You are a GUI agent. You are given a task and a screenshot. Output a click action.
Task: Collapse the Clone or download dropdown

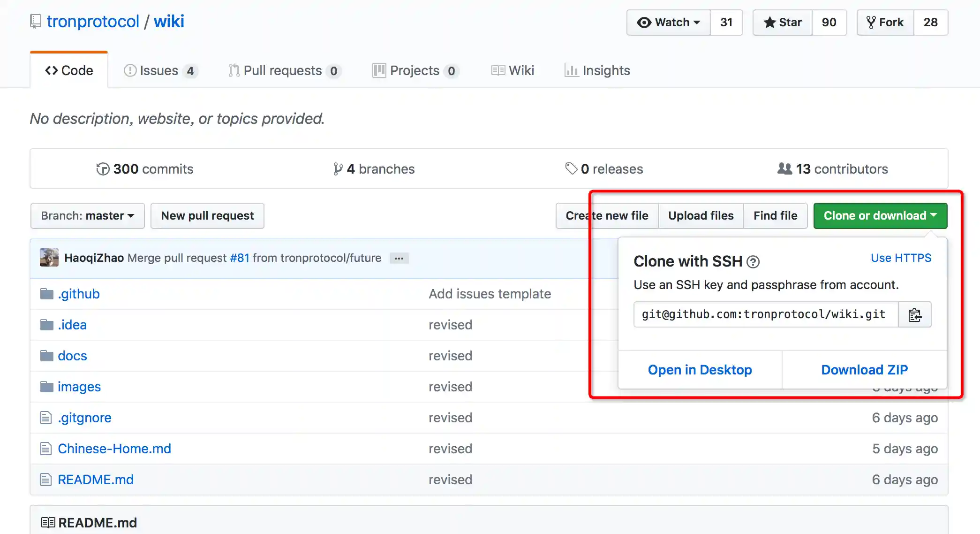pyautogui.click(x=880, y=216)
